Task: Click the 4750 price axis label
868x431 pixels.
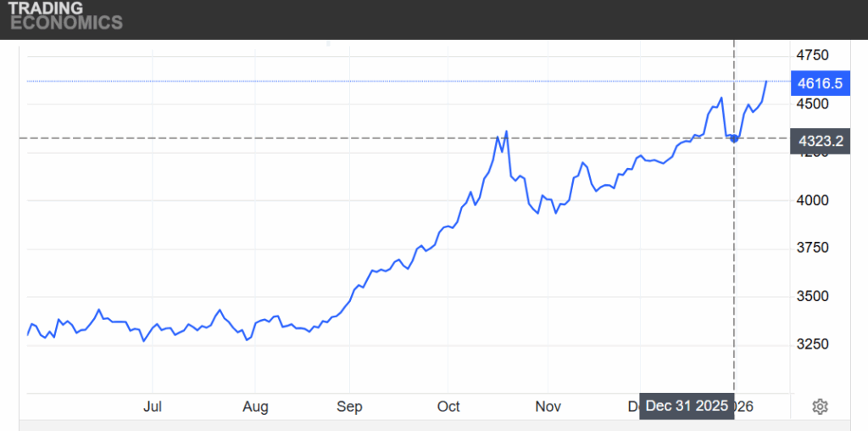Action: click(x=813, y=56)
